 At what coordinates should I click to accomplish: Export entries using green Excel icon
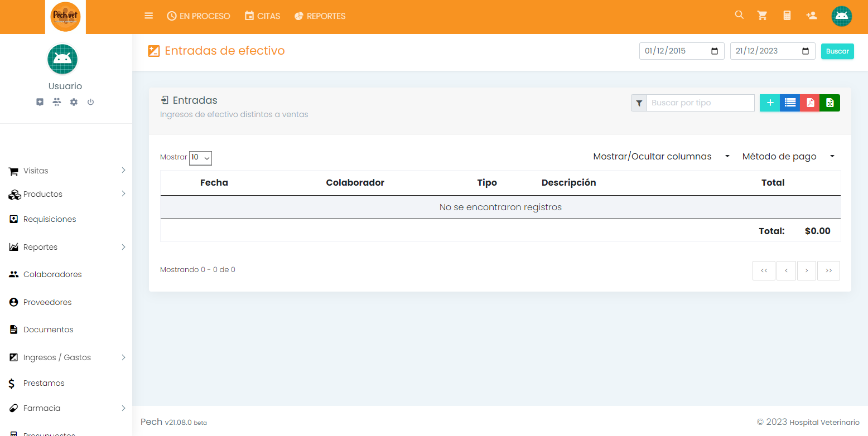point(830,103)
